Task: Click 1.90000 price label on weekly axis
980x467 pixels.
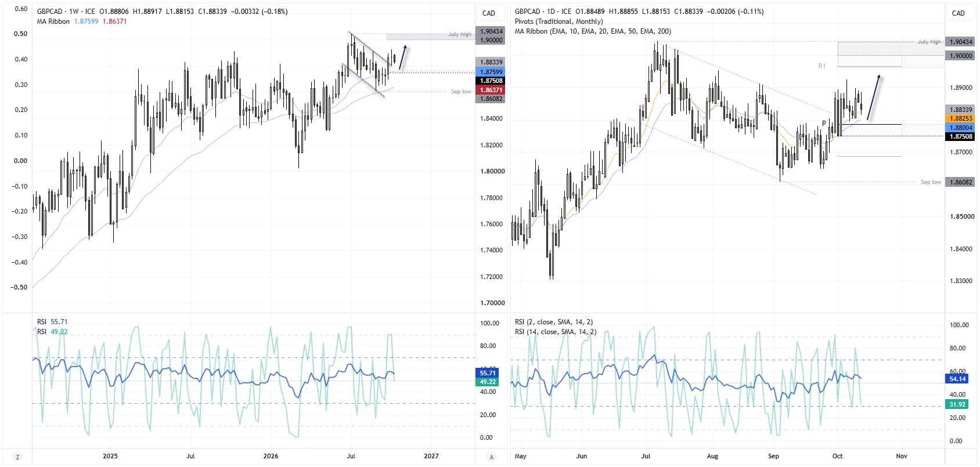Action: 491,40
